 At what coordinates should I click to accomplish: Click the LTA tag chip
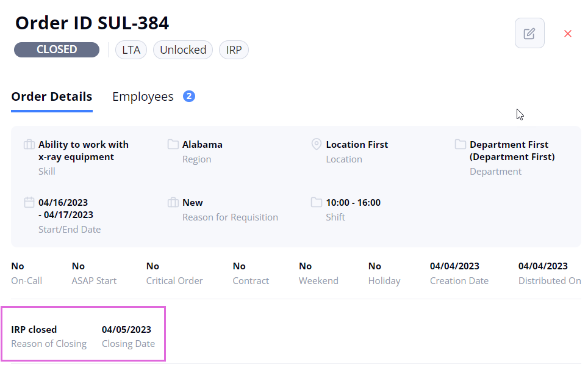(x=131, y=50)
